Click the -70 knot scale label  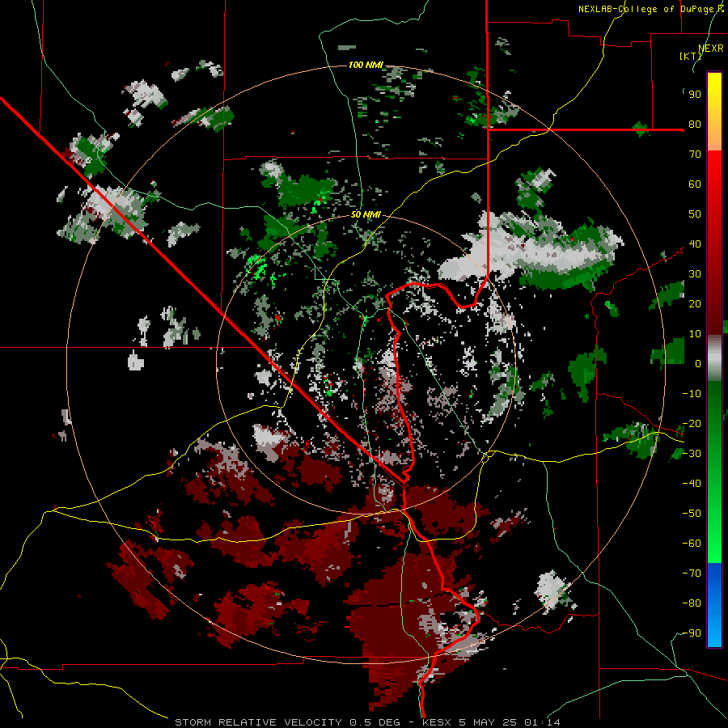click(x=692, y=574)
